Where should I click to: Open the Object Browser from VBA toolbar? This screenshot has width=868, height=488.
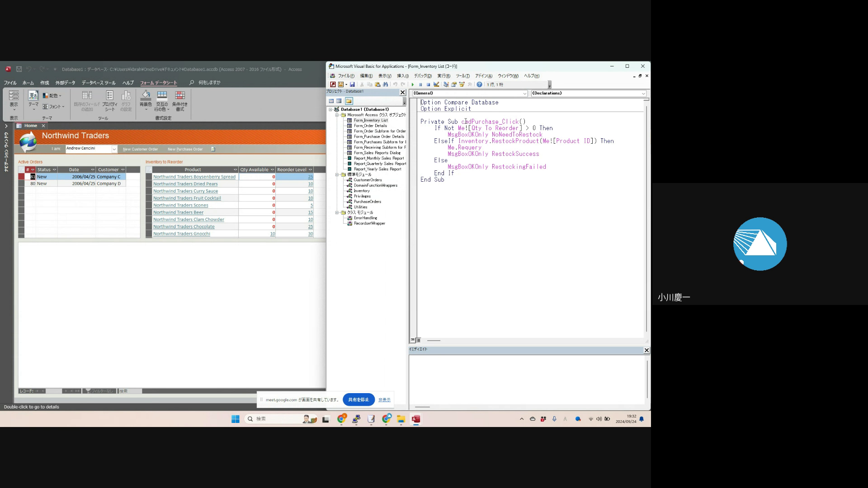[x=462, y=84]
